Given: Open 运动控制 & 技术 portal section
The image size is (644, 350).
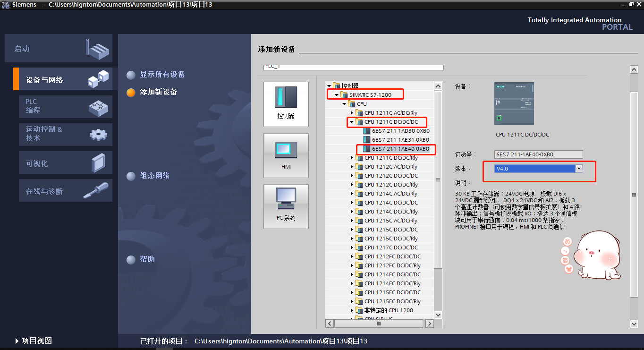Looking at the screenshot, I should (65, 134).
